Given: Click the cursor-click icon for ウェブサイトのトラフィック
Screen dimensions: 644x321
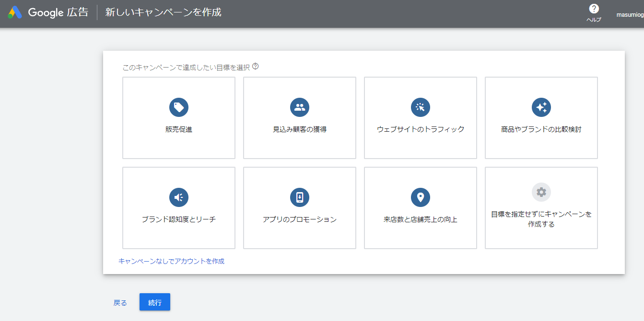Looking at the screenshot, I should tap(421, 107).
